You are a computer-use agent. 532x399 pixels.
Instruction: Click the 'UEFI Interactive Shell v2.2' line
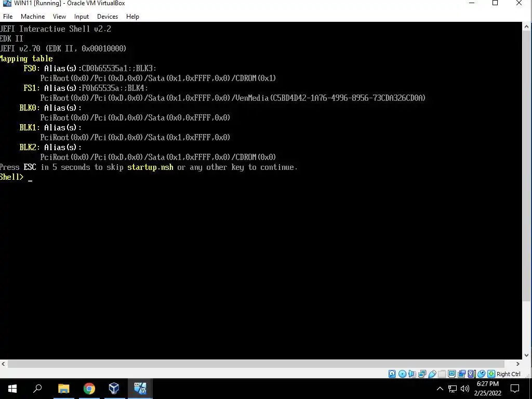[55, 29]
